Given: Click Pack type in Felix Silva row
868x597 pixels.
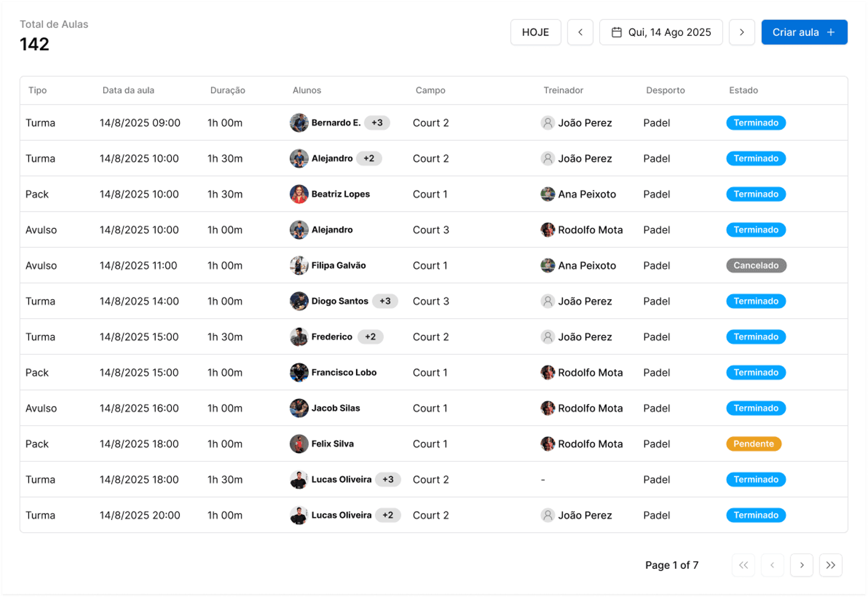Looking at the screenshot, I should 37,444.
